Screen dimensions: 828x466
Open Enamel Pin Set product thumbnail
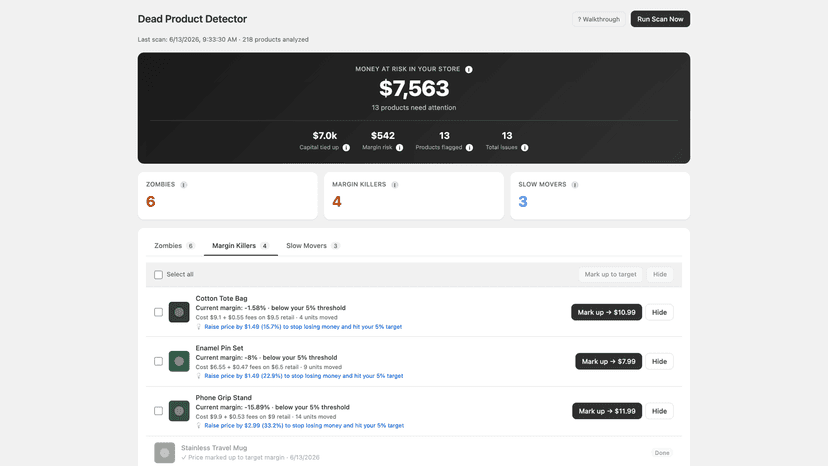click(179, 361)
